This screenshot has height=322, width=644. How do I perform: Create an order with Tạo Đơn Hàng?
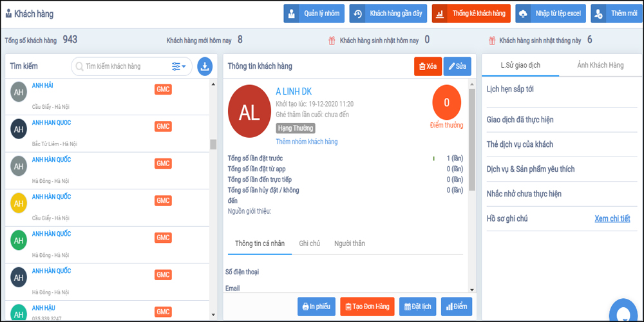click(367, 307)
